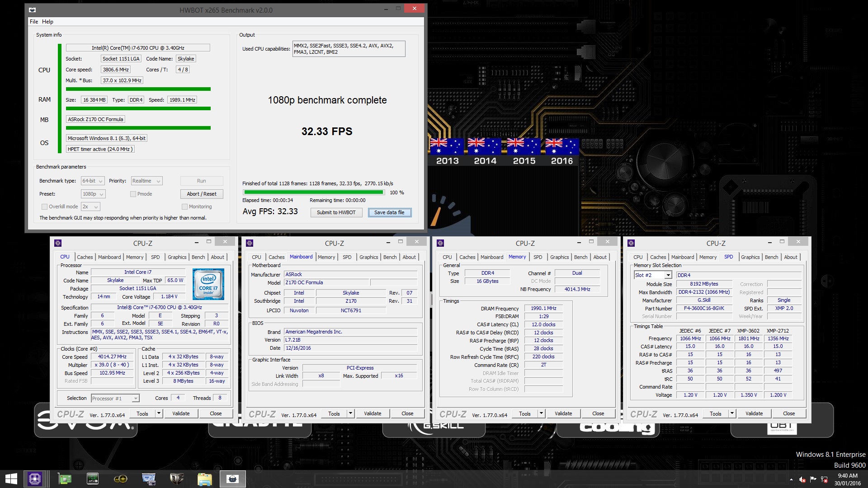868x488 pixels.
Task: Click the Abort / Reset button
Action: 202,194
